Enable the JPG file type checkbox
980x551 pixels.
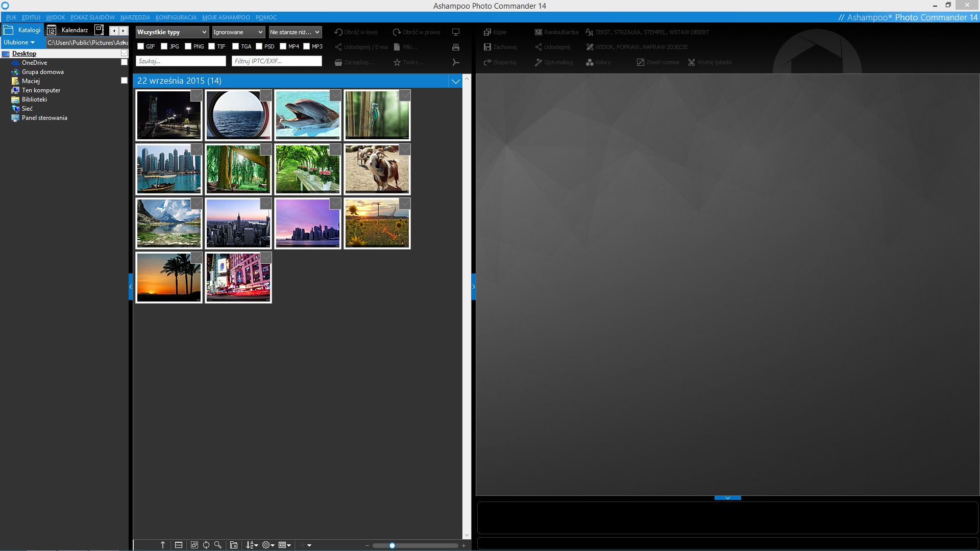pos(164,46)
